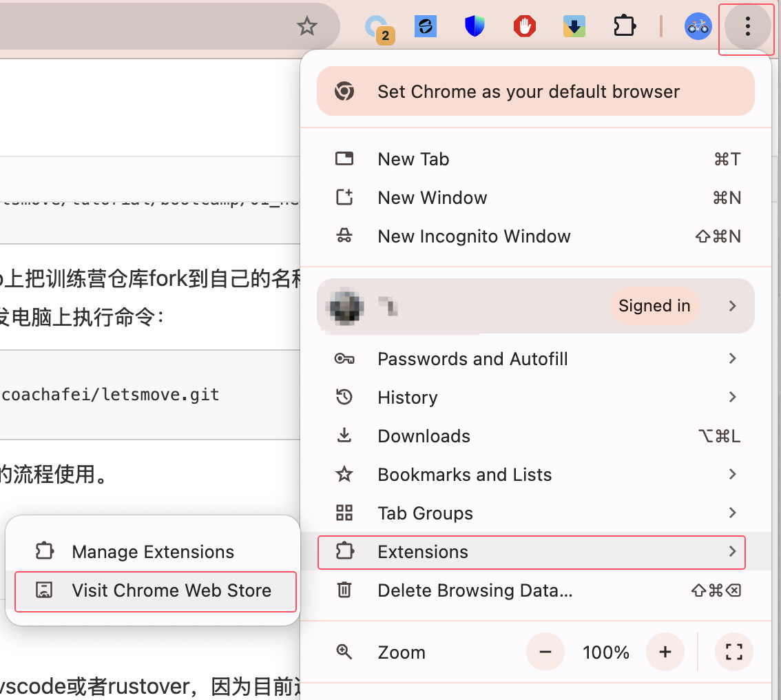Click the Bookmarks star icon in menu

(x=344, y=474)
